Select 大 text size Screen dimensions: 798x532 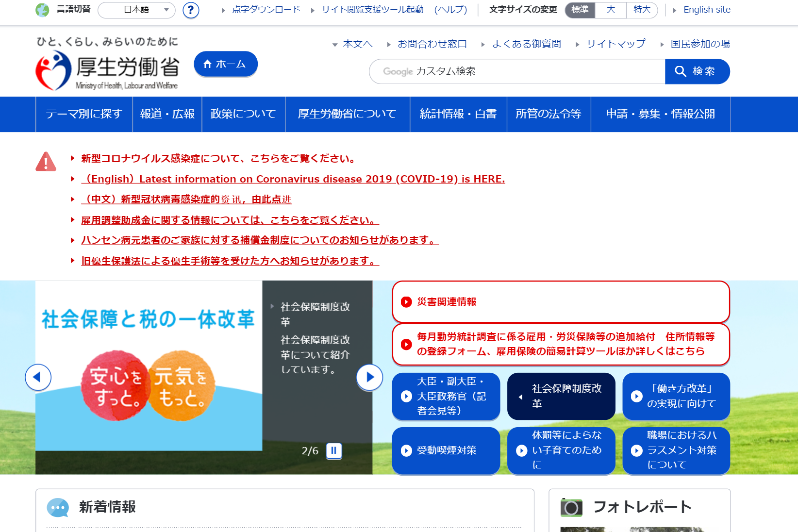[x=610, y=10]
